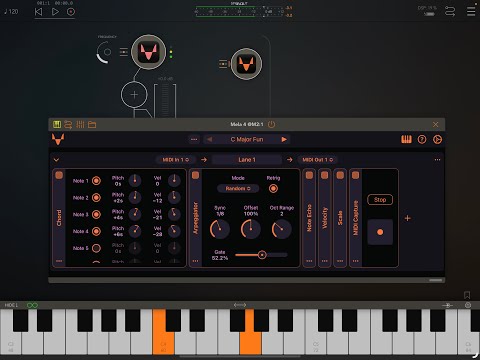Toggle the keyboard icon in plugin window titlebar
The image size is (480, 360).
tap(57, 125)
